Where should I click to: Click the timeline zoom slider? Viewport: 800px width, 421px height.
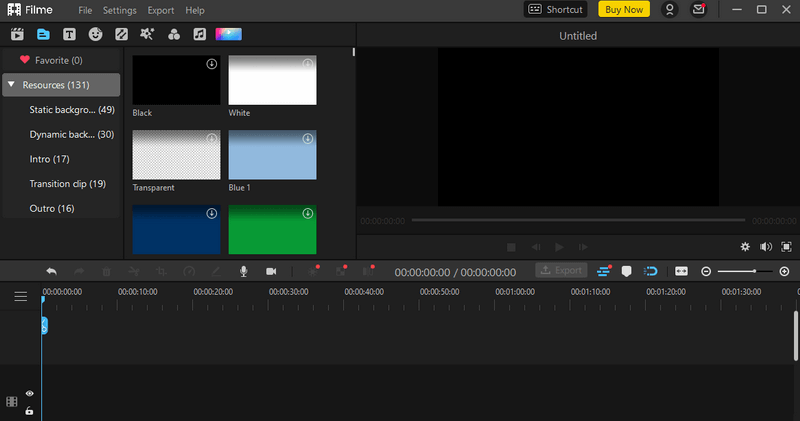coord(744,271)
